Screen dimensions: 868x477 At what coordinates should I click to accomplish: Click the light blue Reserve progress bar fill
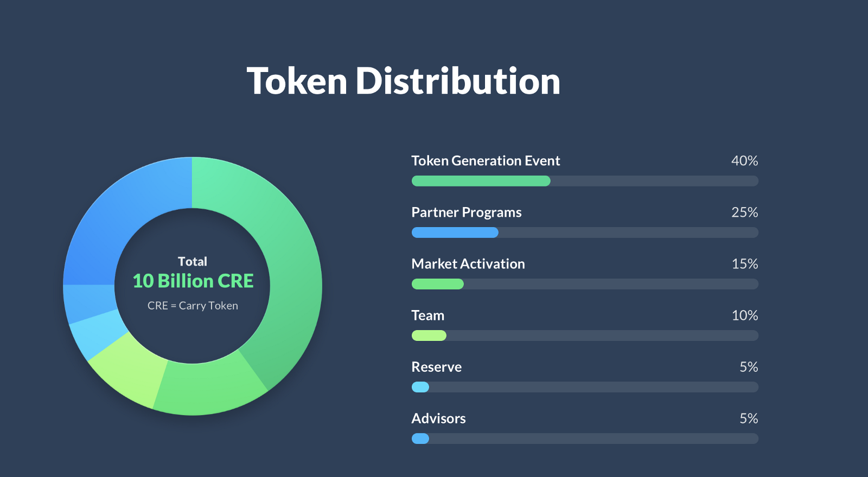420,387
